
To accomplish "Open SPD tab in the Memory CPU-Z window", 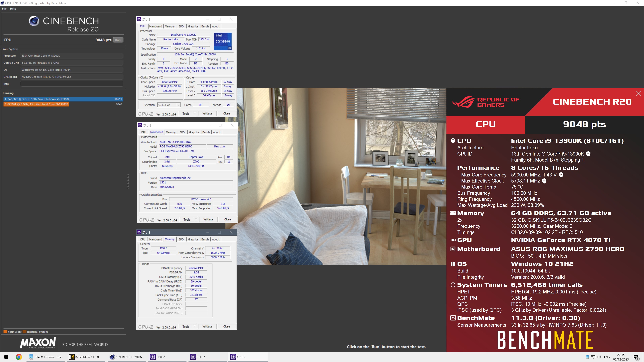I will pos(181,239).
